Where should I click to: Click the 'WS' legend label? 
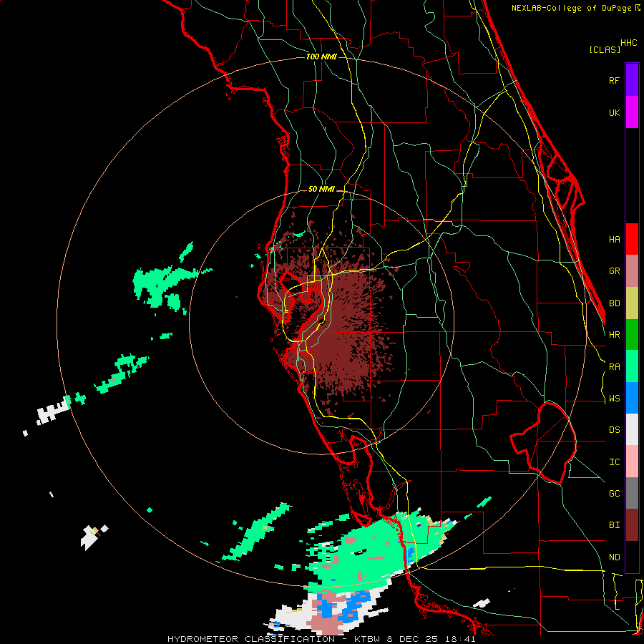[x=615, y=399]
